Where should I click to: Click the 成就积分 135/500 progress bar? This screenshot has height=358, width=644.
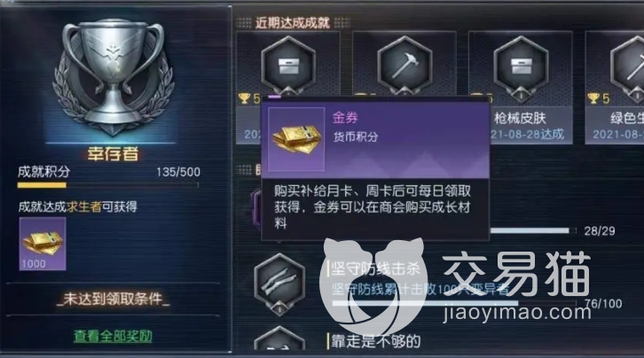pos(108,185)
